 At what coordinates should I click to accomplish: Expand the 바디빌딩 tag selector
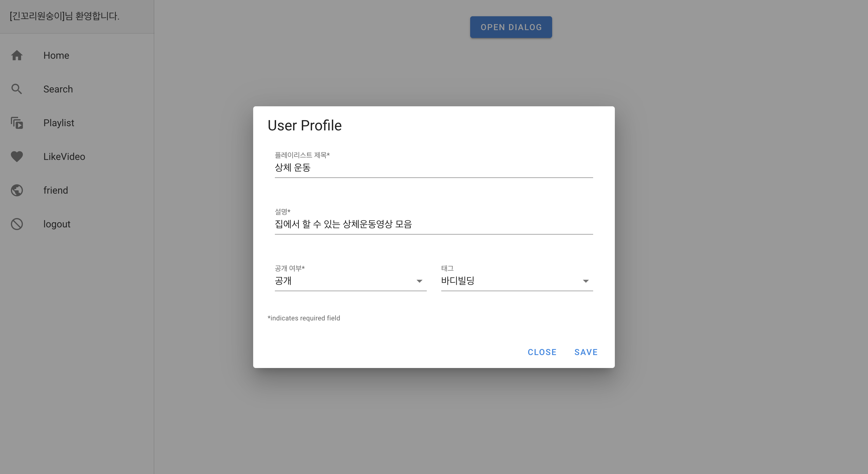586,281
